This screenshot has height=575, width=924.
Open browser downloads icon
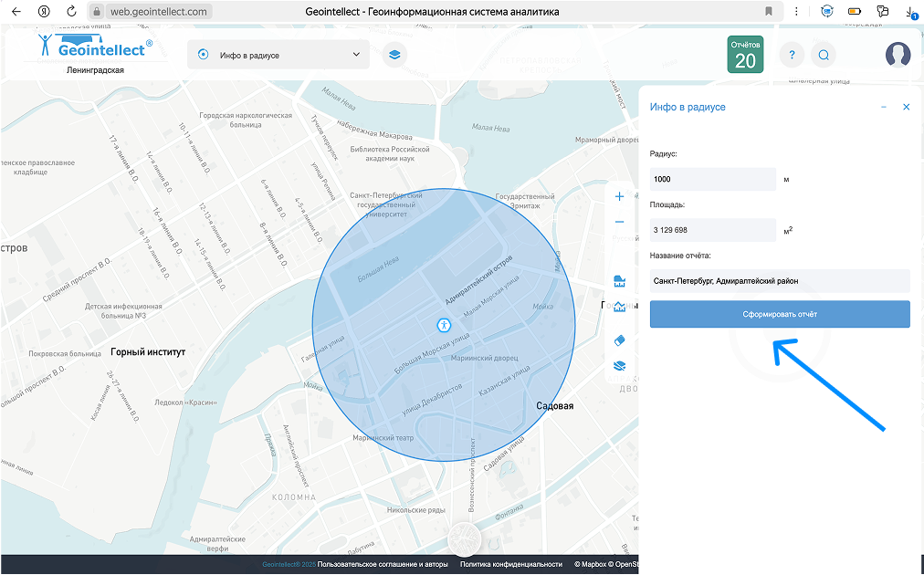tap(910, 12)
